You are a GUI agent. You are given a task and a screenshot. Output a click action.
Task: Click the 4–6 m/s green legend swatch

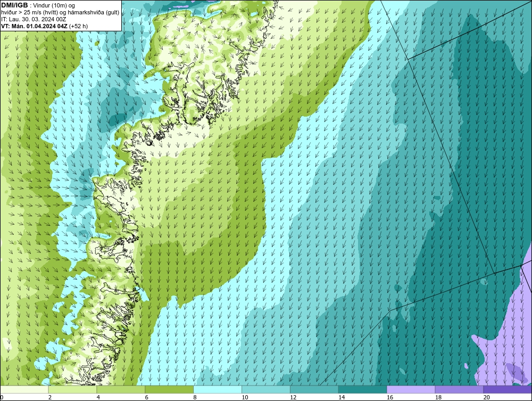[x=121, y=389]
